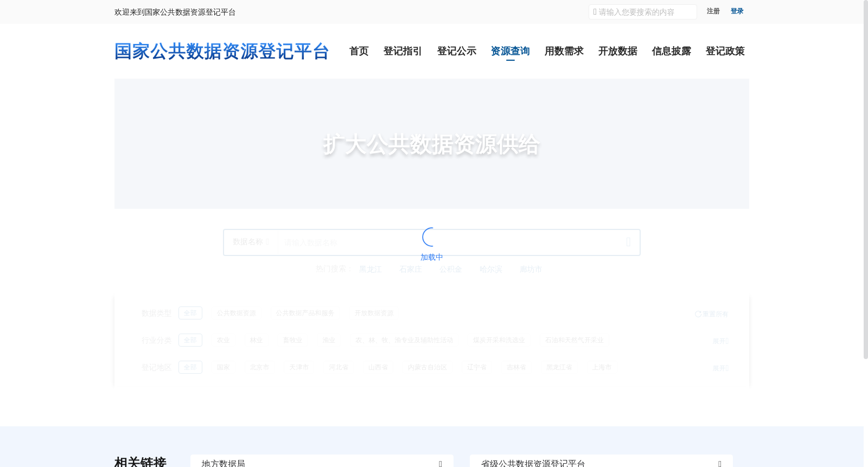Image resolution: width=868 pixels, height=467 pixels.
Task: Filter region by 河北省
Action: (x=339, y=367)
